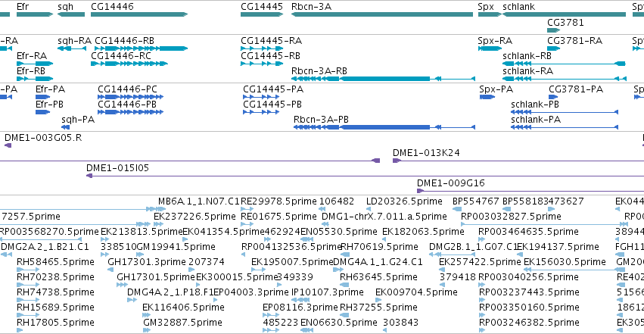Click the CG14446-RB transcript
The height and width of the screenshot is (334, 644).
click(142, 48)
